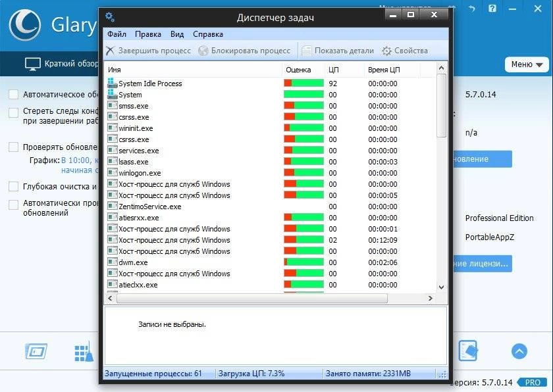Click vertical scrollbar down arrow

[441, 287]
